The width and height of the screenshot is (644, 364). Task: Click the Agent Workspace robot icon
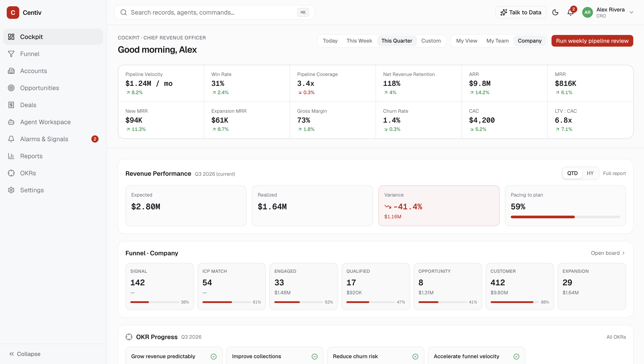coord(11,122)
